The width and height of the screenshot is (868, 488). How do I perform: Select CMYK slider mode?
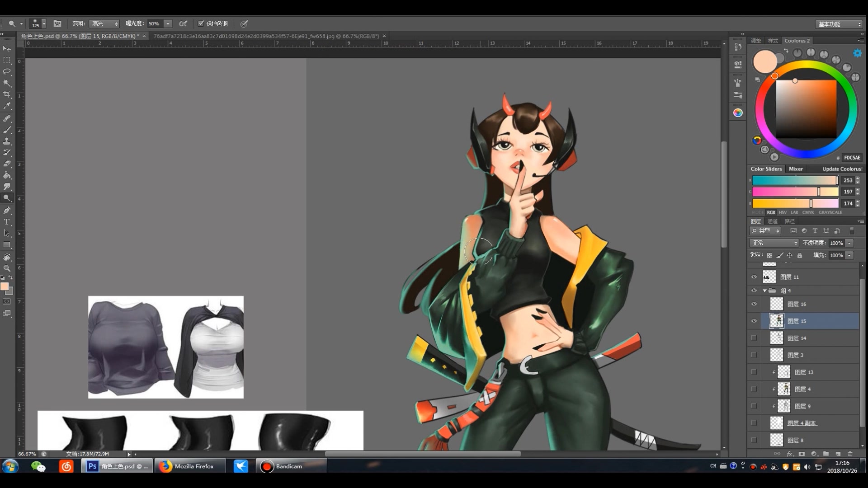(x=808, y=212)
